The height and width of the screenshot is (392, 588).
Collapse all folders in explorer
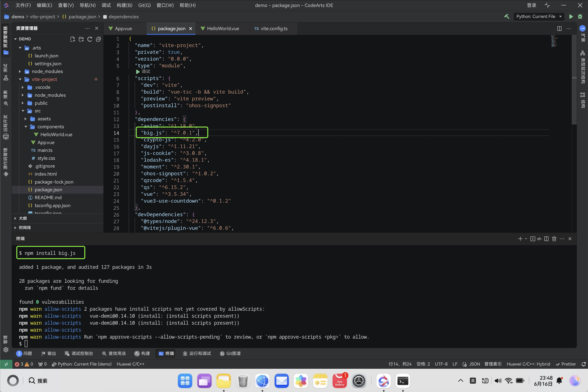(x=98, y=39)
